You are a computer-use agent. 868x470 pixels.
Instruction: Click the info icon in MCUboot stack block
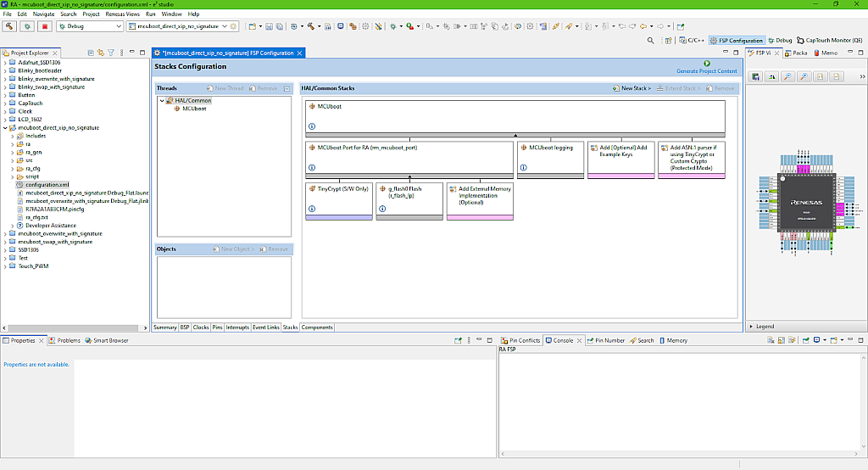point(312,126)
